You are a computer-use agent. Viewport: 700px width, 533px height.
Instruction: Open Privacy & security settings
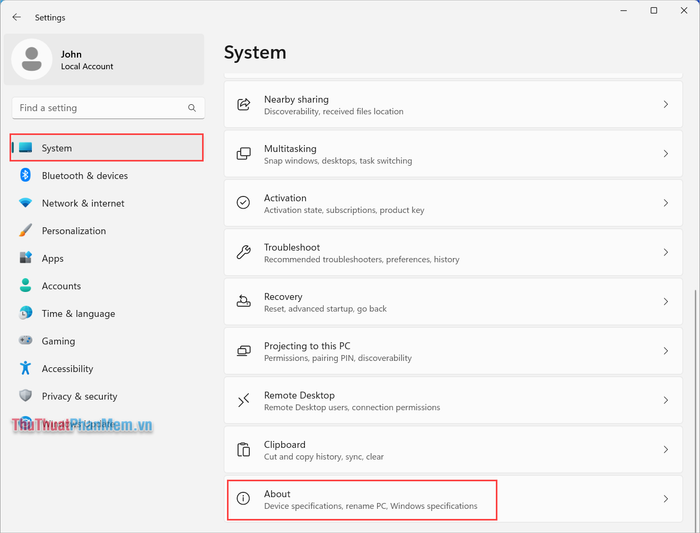[107, 396]
